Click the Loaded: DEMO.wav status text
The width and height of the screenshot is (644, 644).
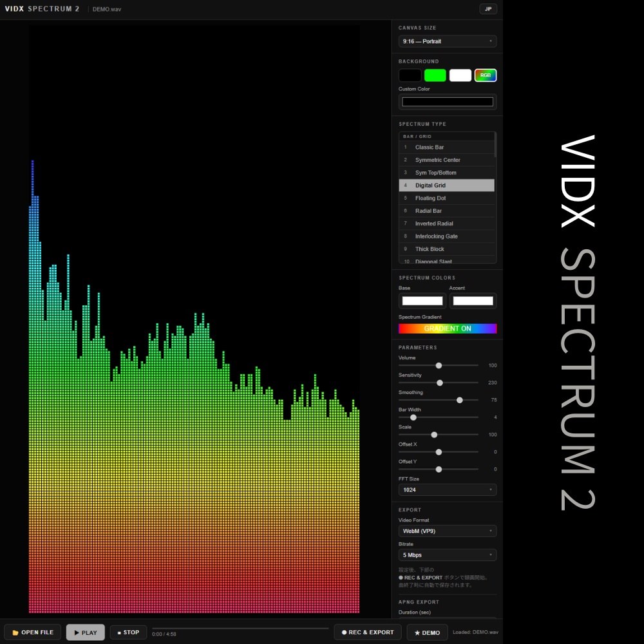click(x=475, y=632)
